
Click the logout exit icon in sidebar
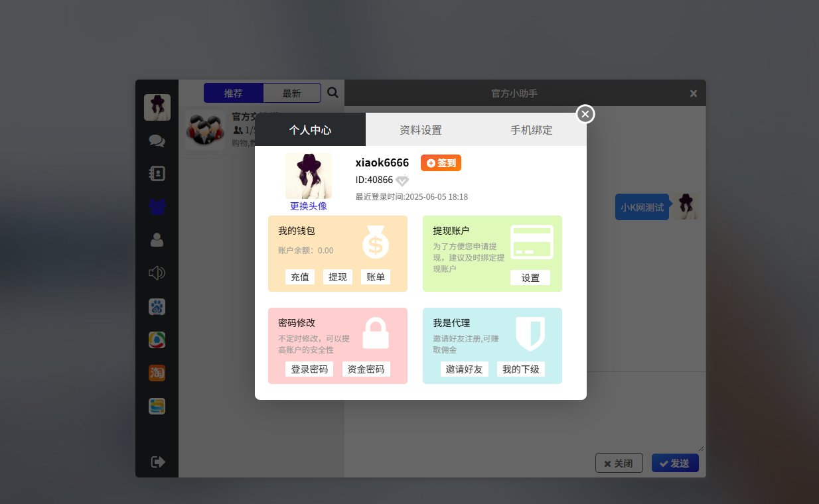[x=158, y=462]
